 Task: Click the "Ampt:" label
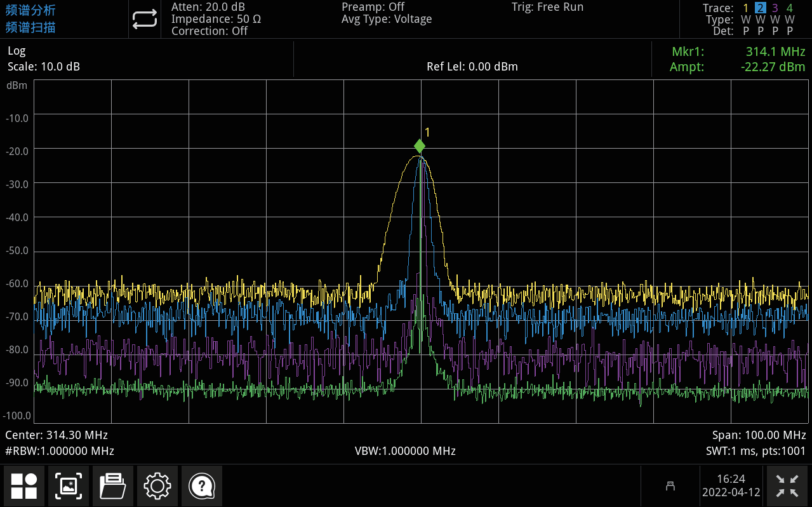coord(687,67)
